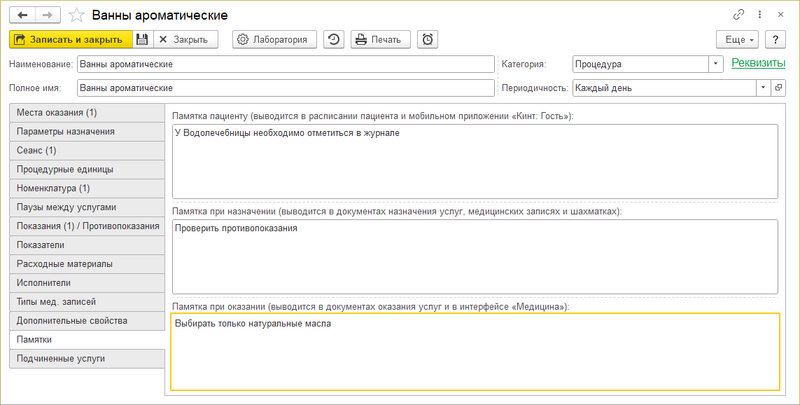The width and height of the screenshot is (800, 405).
Task: Click the alarm clock reminder icon
Action: (x=428, y=39)
